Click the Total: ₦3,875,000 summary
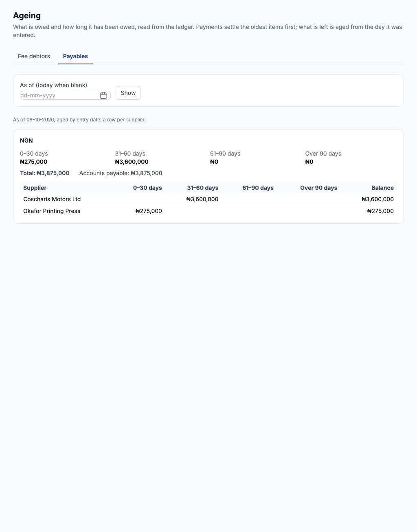Viewport: 417px width, 532px height. point(45,173)
